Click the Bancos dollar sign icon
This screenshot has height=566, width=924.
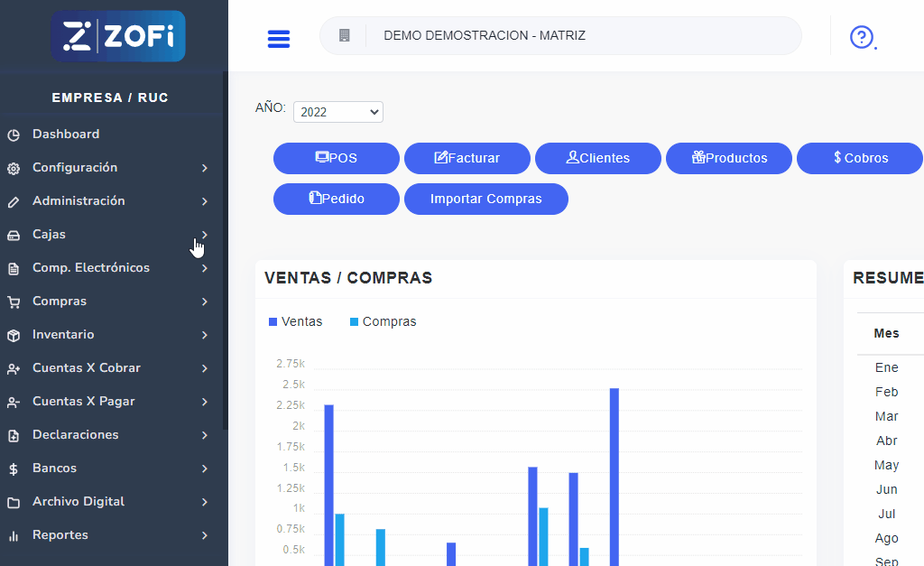tap(14, 469)
